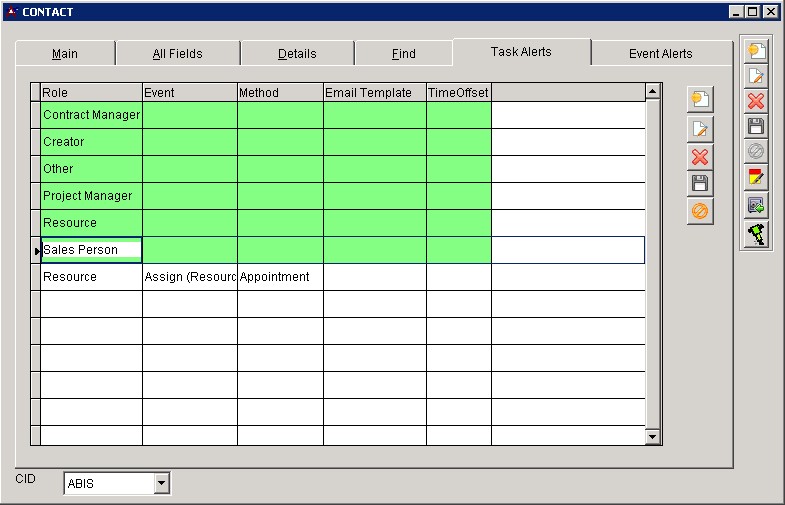Click the green pushpin icon
The width and height of the screenshot is (785, 505).
(756, 234)
